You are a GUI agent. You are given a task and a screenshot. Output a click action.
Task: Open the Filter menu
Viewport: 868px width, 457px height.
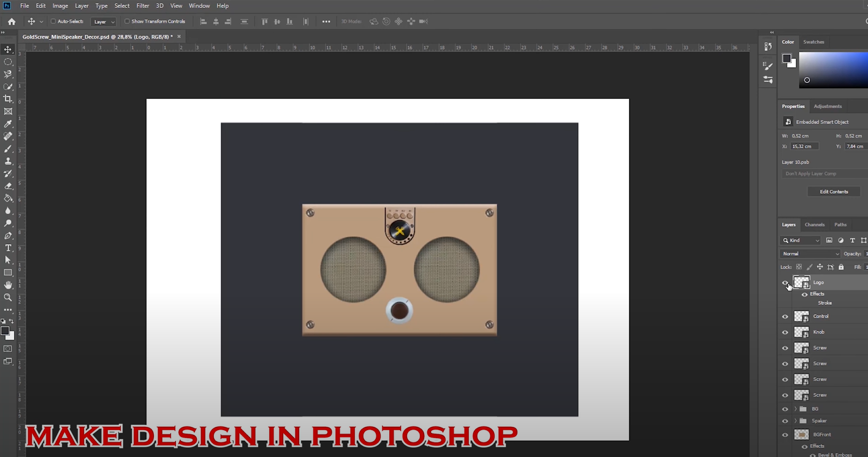click(x=143, y=6)
